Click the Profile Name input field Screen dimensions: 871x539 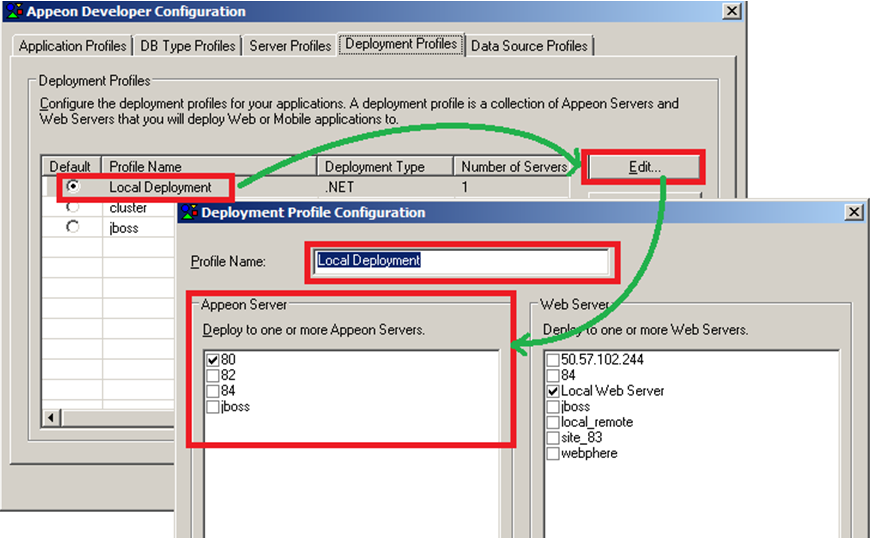click(461, 261)
